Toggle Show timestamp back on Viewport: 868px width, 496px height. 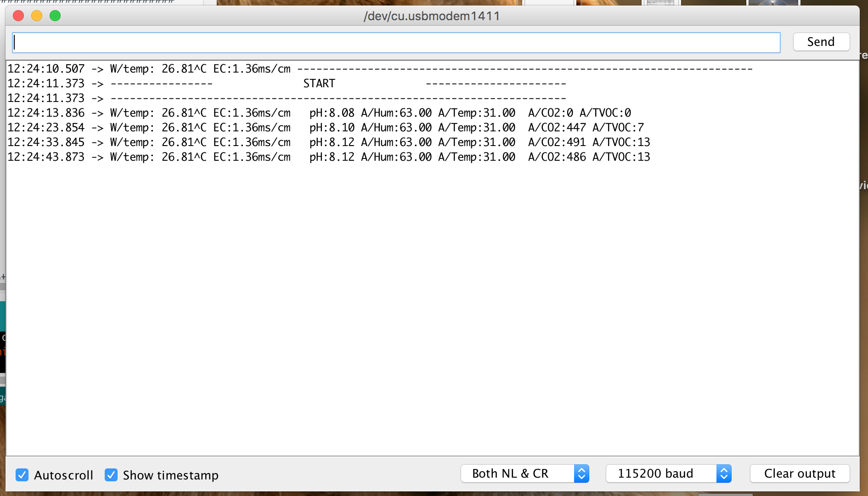111,475
